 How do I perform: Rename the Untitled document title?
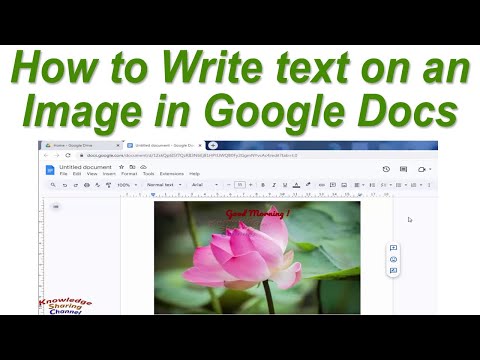(x=85, y=167)
